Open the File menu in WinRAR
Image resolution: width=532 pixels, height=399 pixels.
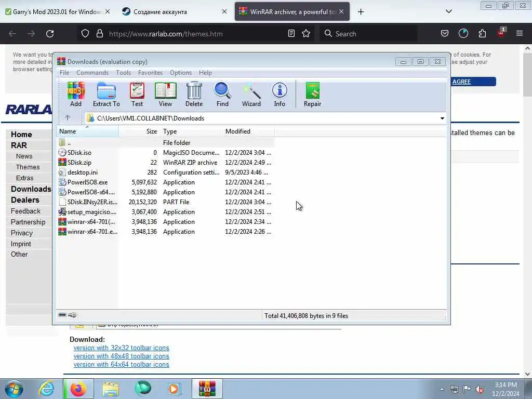click(64, 73)
